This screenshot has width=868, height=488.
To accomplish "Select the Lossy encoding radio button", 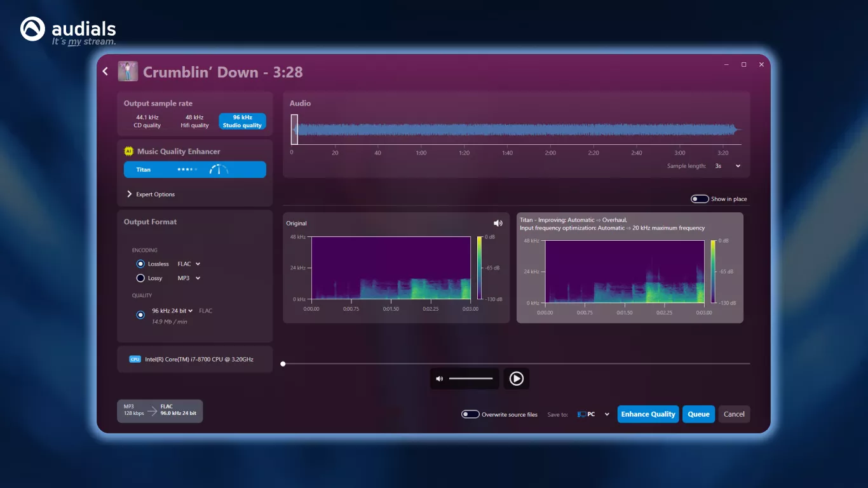I will point(141,278).
